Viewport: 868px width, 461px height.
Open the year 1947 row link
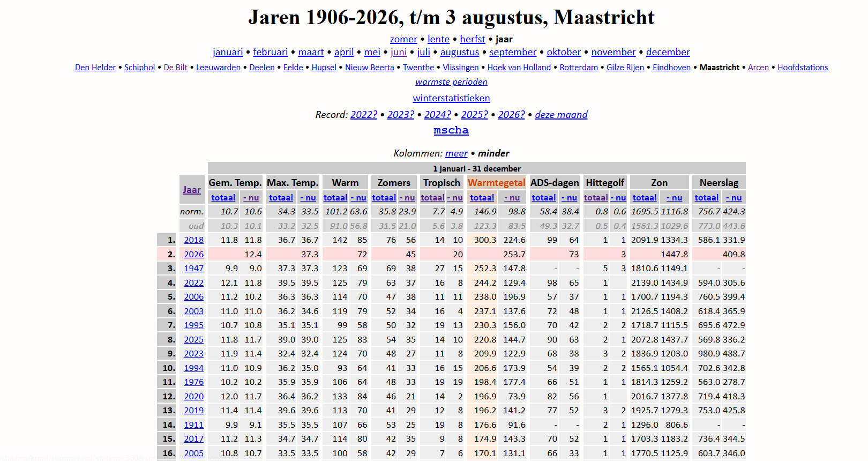click(193, 269)
